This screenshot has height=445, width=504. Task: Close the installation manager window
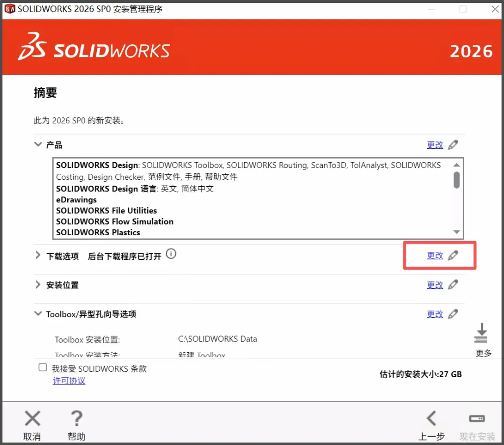[x=495, y=9]
